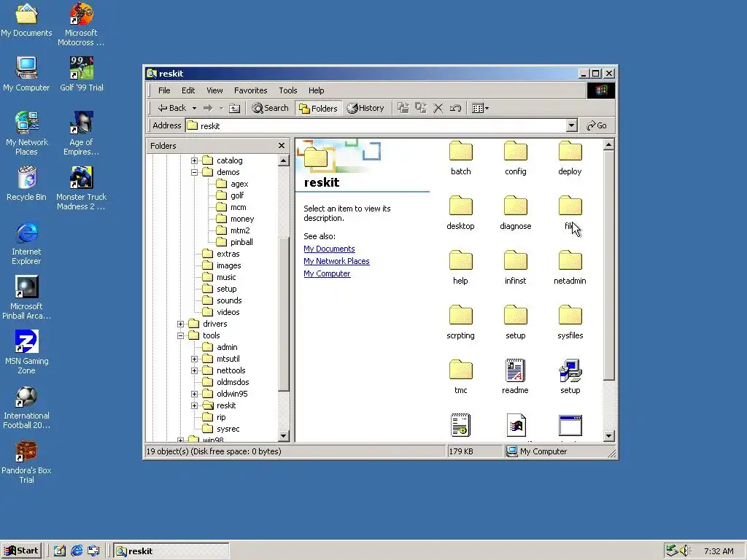Select the config folder icon
747x560 pixels.
click(x=516, y=158)
